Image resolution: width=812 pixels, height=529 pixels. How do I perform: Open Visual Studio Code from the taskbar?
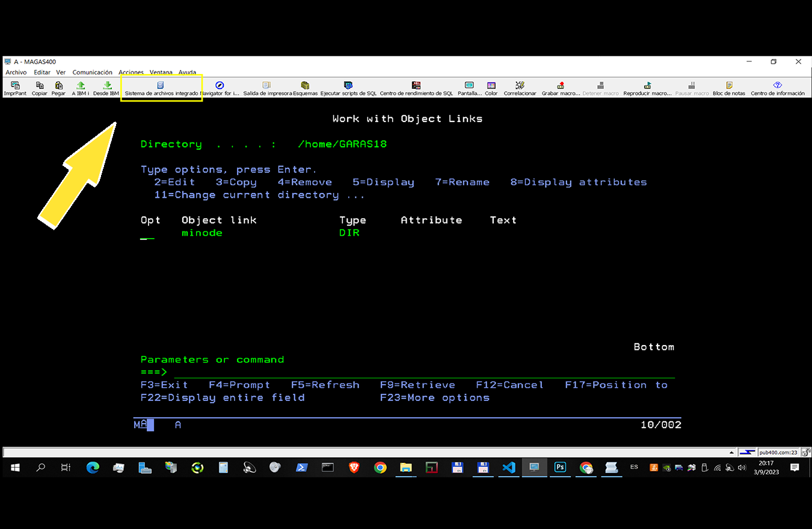coord(509,467)
